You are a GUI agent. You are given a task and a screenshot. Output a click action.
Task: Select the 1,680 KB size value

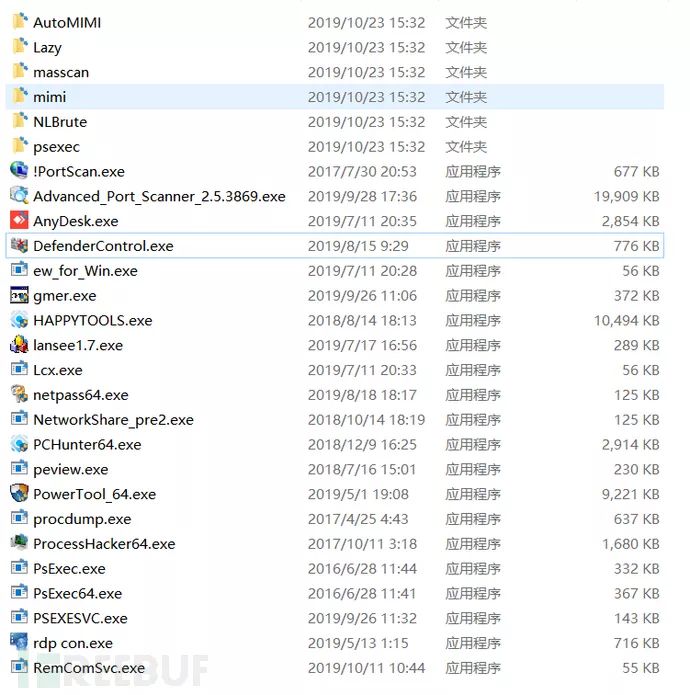point(631,544)
